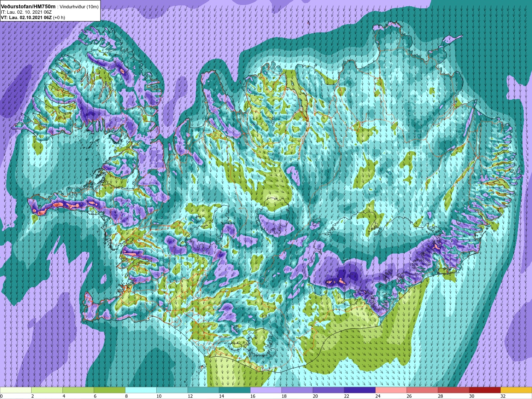Select the salmon 26–28 legend swatch
The width and height of the screenshot is (532, 399).
coord(422,390)
